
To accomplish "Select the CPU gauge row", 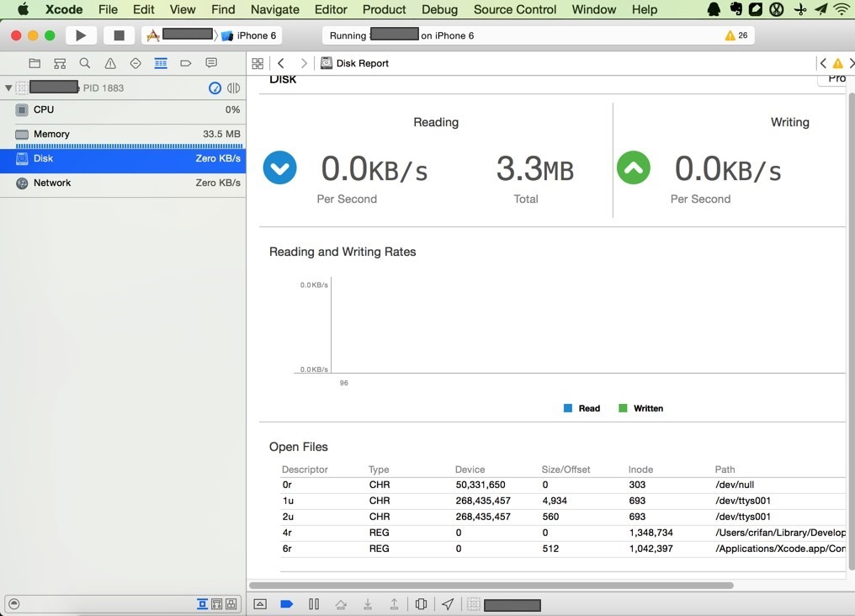I will pos(123,109).
